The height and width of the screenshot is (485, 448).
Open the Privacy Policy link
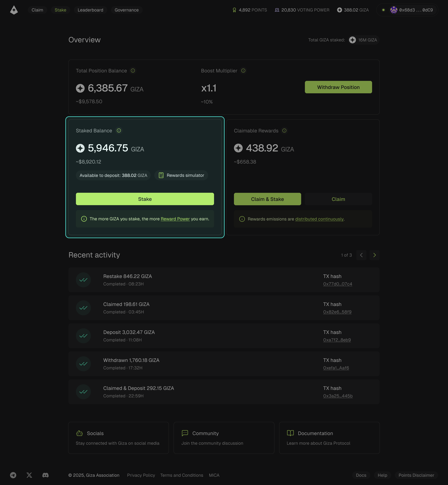(x=141, y=475)
